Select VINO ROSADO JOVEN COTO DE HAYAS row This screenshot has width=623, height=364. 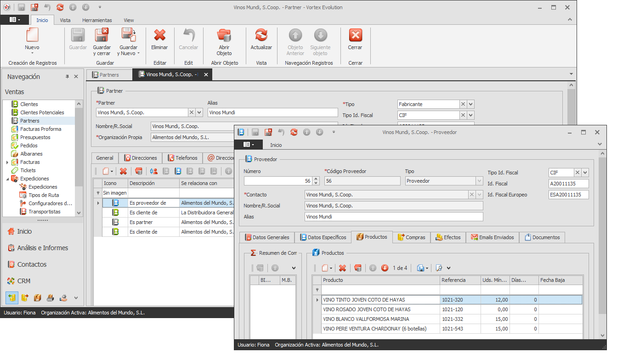[x=447, y=309]
